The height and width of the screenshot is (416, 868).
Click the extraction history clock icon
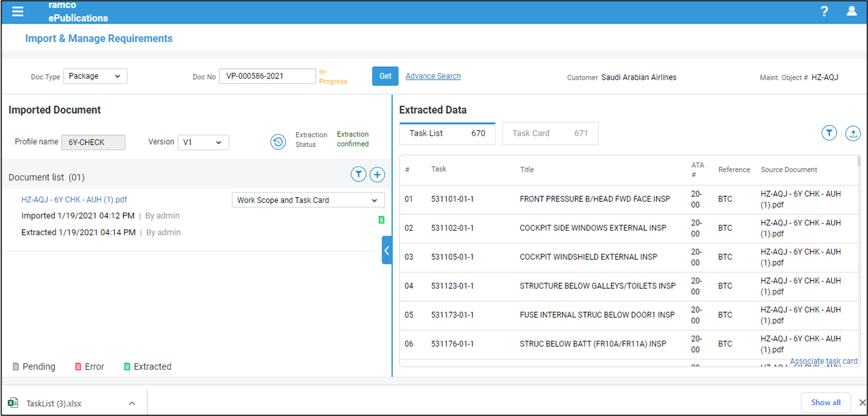point(277,142)
